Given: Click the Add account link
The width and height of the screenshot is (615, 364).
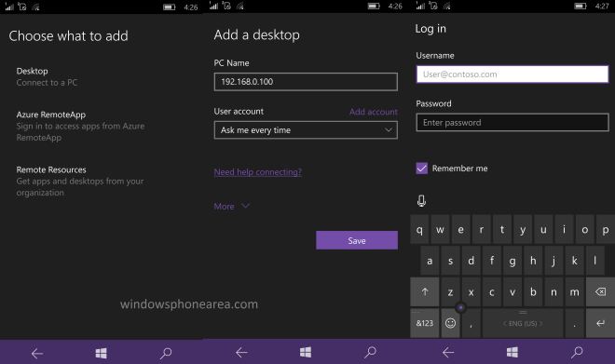Looking at the screenshot, I should click(373, 112).
